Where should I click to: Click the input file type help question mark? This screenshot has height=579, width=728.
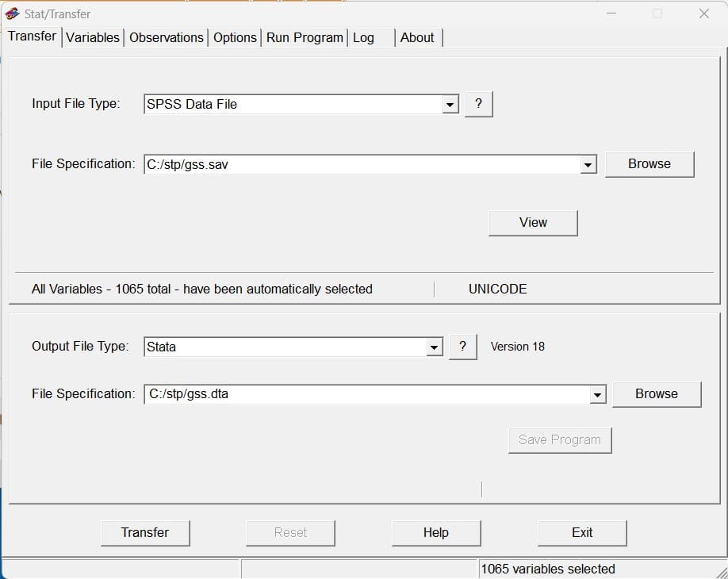(479, 104)
